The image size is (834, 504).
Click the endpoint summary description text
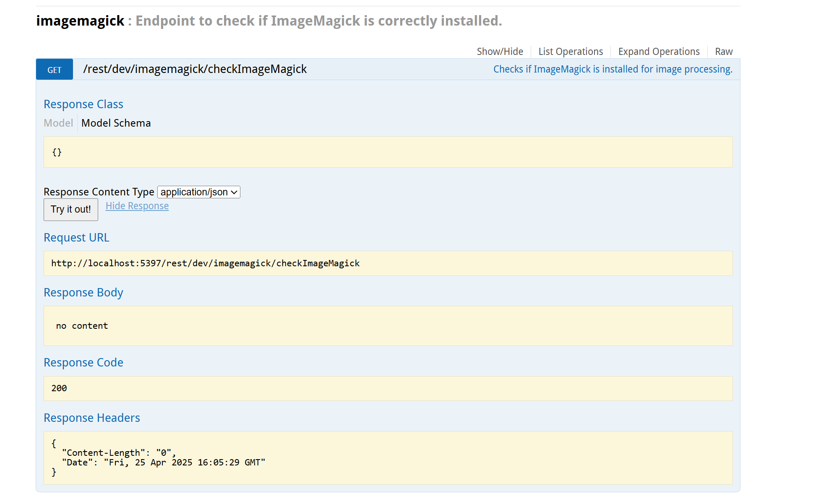point(612,69)
